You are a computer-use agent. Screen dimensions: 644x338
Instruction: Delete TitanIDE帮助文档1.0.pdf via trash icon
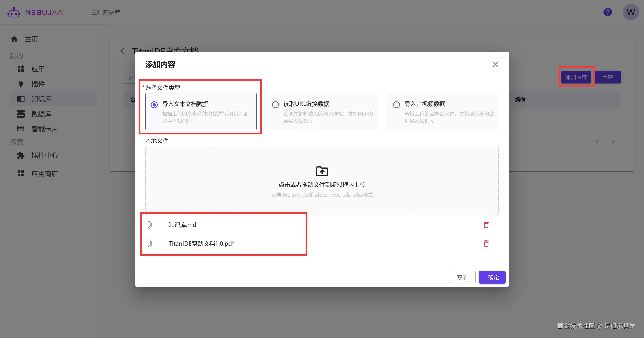coord(486,243)
